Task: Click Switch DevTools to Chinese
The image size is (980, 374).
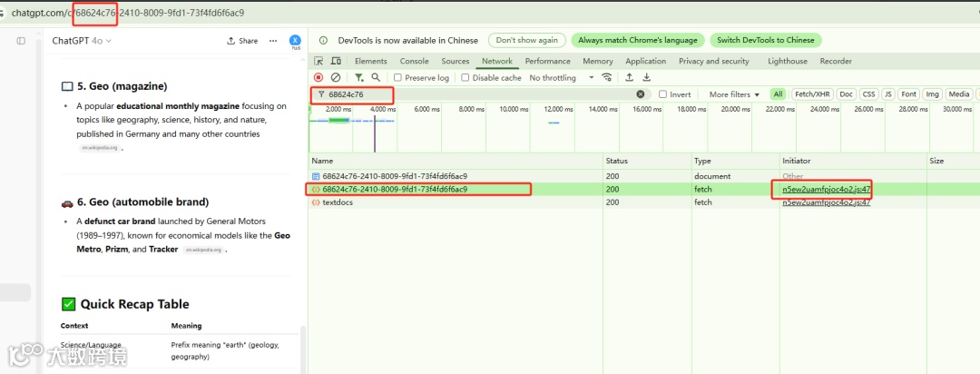Action: click(x=766, y=40)
